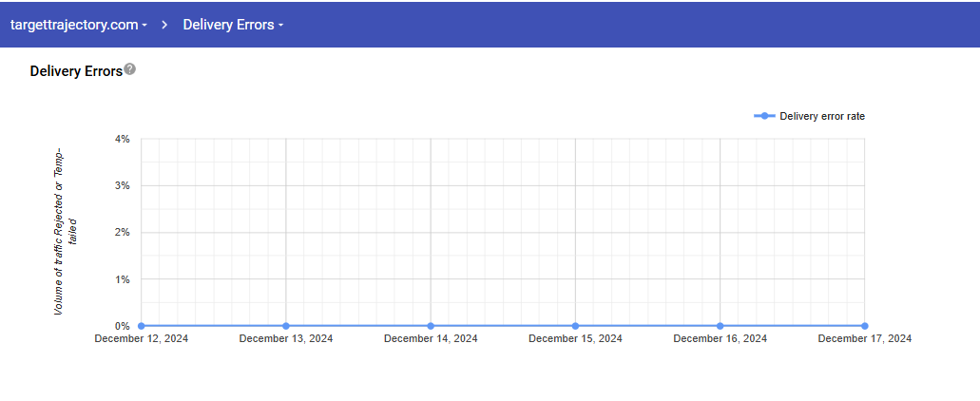The width and height of the screenshot is (980, 401).
Task: Click the Delivery Errors section heading
Action: point(76,71)
